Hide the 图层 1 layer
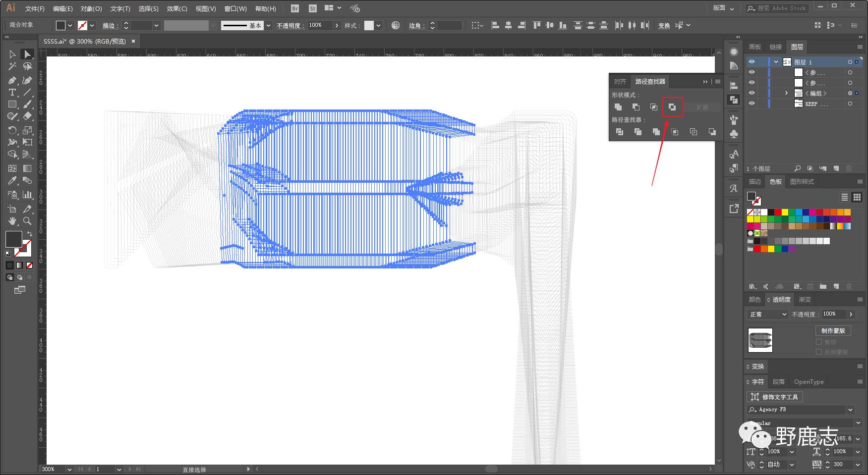Viewport: 868px width, 475px height. point(752,62)
